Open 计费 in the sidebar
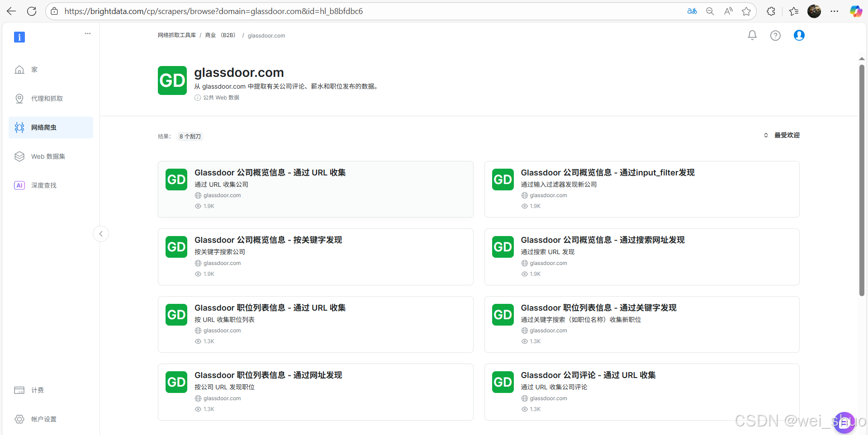The height and width of the screenshot is (435, 868). pos(51,390)
